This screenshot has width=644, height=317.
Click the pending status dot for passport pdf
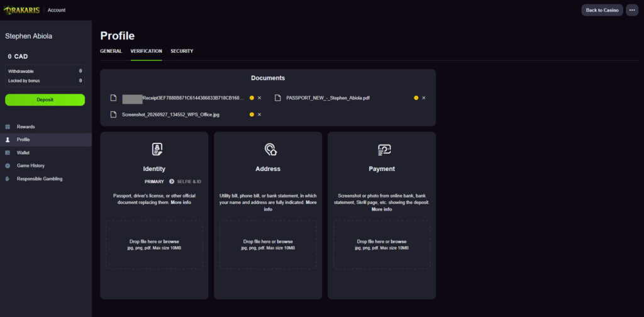click(x=416, y=97)
